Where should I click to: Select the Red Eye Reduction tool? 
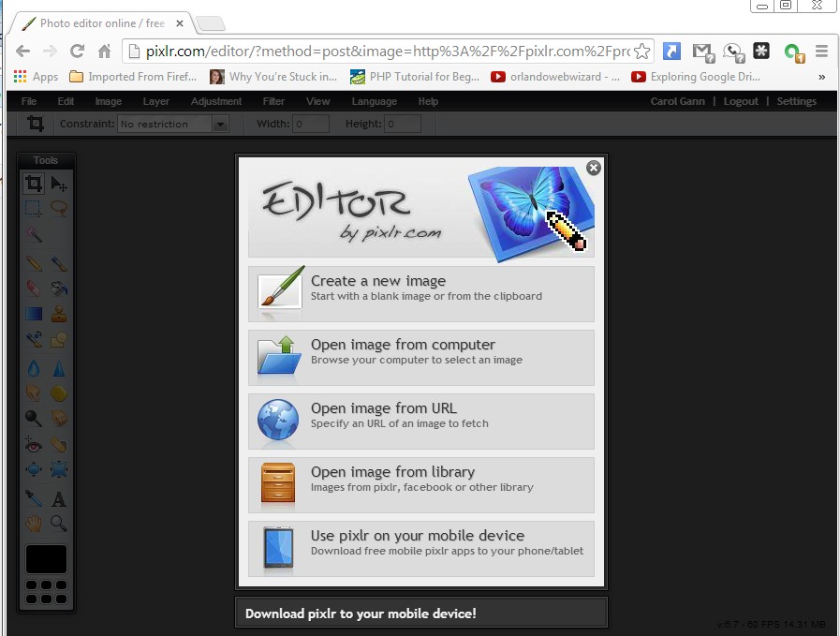coord(33,445)
